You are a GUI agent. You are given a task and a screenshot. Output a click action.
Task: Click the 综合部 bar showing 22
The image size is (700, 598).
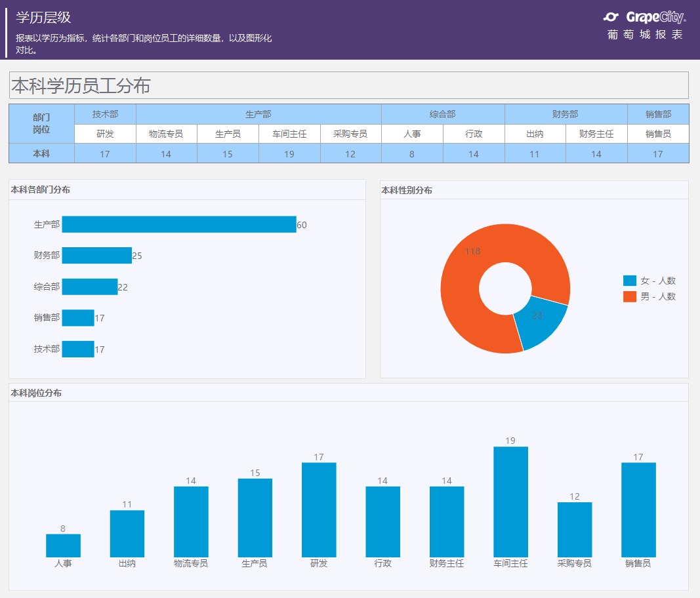(90, 287)
